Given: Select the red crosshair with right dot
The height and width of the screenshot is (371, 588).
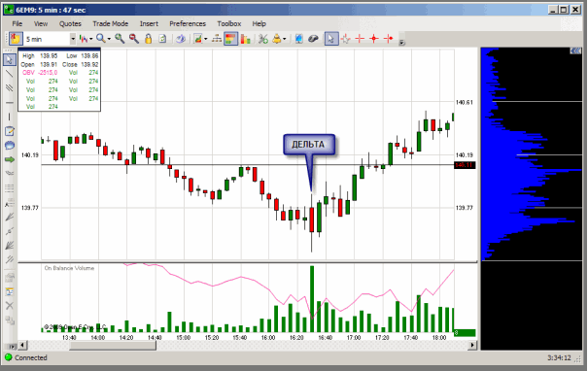Looking at the screenshot, I should [x=389, y=39].
